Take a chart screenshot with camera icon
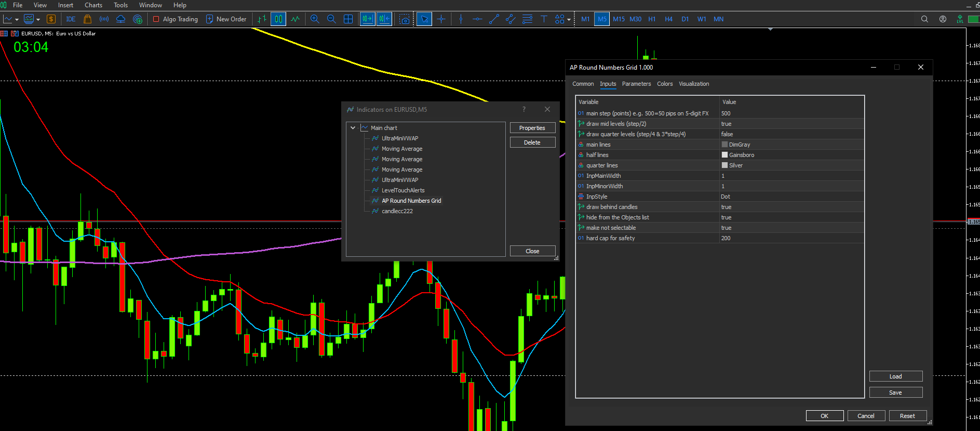The width and height of the screenshot is (980, 431). (x=405, y=19)
